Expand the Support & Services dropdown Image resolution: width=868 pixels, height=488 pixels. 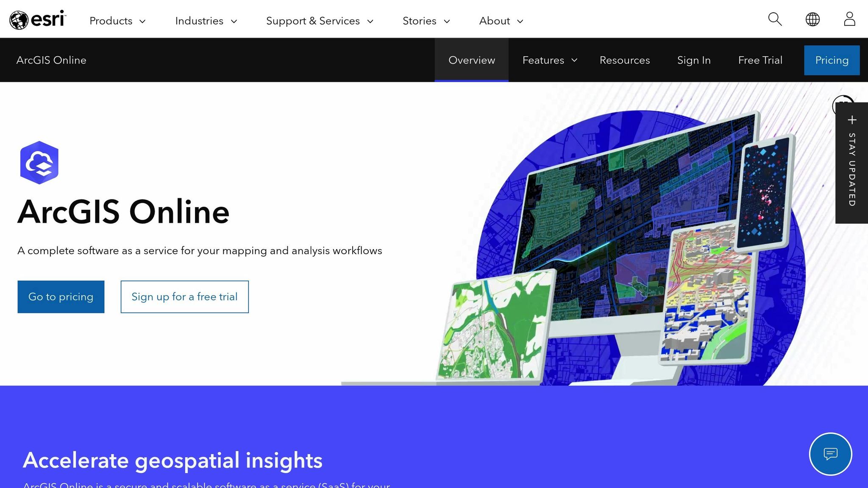click(x=320, y=20)
